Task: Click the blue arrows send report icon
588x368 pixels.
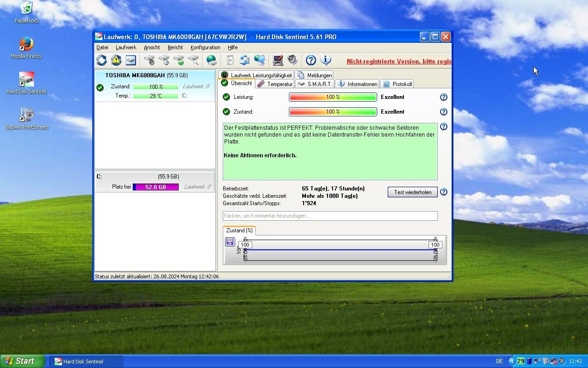Action: (245, 60)
